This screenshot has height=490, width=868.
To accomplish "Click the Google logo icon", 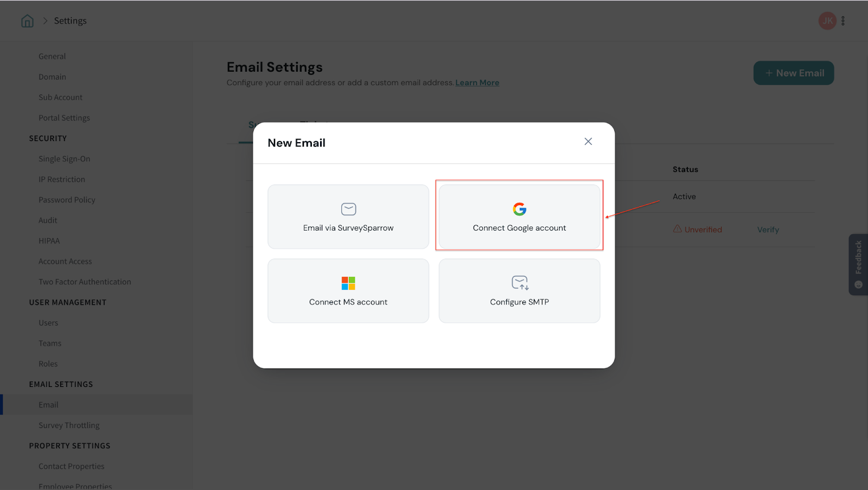I will [x=519, y=209].
